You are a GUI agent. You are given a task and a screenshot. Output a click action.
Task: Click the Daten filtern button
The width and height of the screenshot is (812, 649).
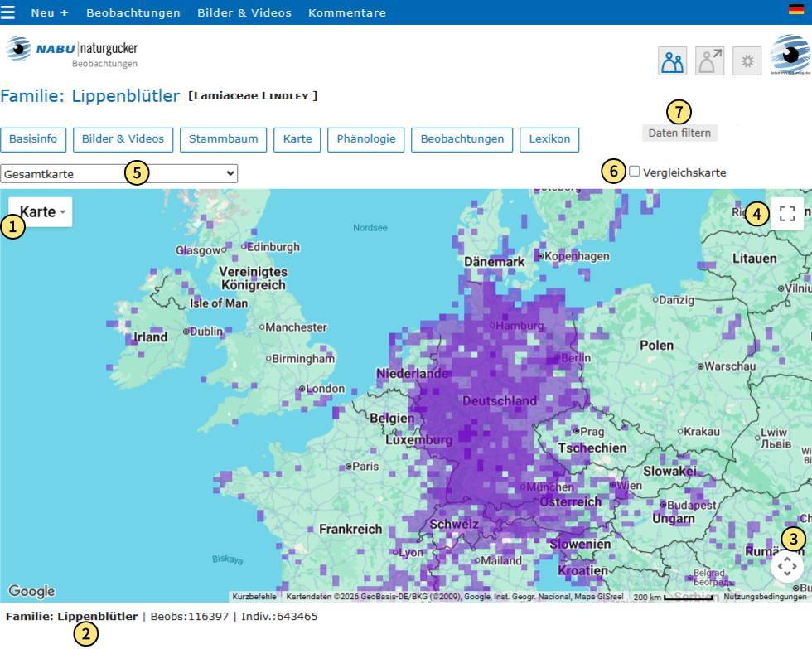(679, 133)
